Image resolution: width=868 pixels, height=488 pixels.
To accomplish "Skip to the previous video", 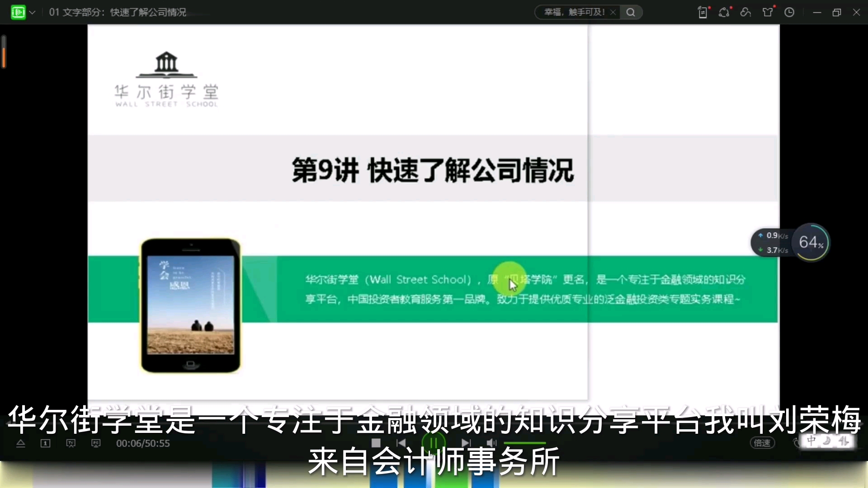I will click(401, 443).
